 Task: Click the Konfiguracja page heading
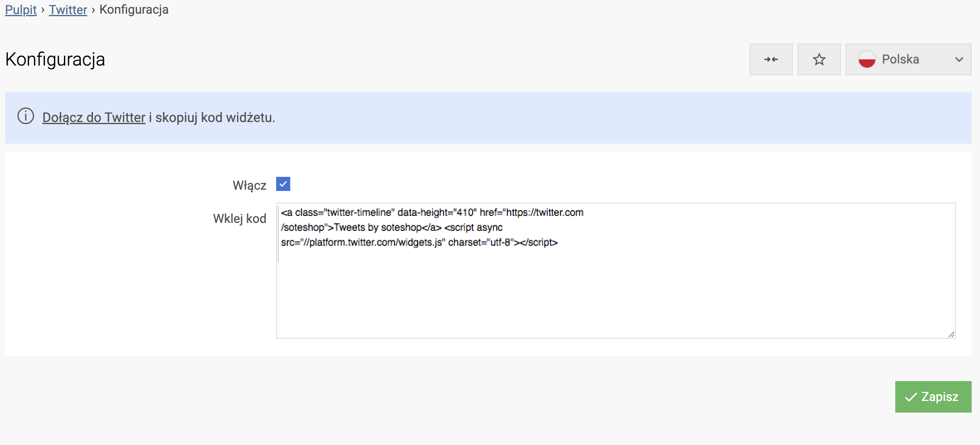click(55, 59)
